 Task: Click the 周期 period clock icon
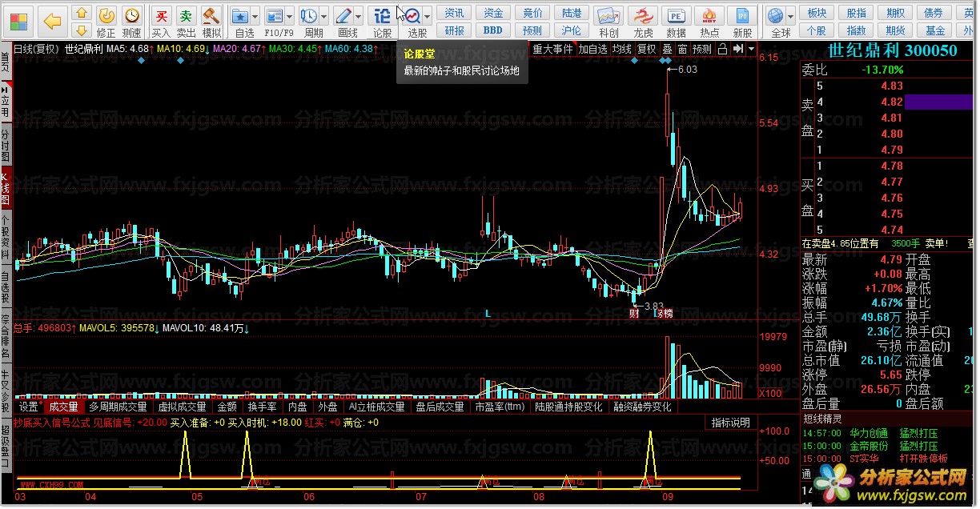pyautogui.click(x=308, y=15)
